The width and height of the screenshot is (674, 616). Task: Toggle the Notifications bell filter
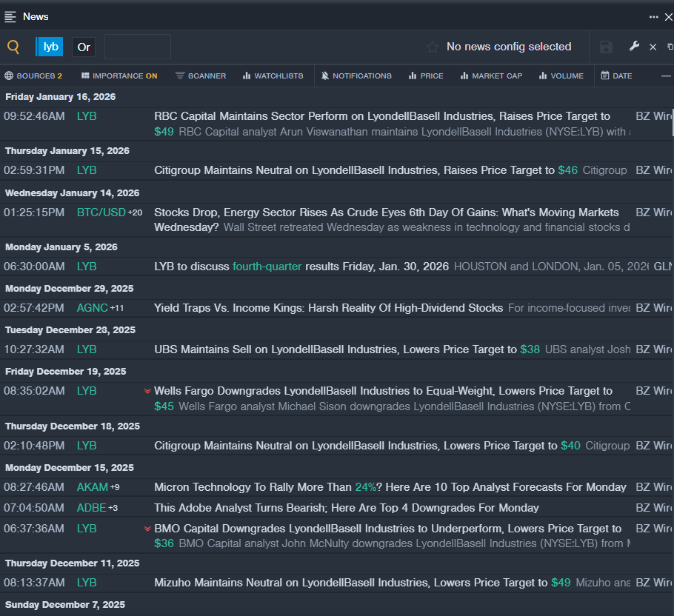pos(356,76)
